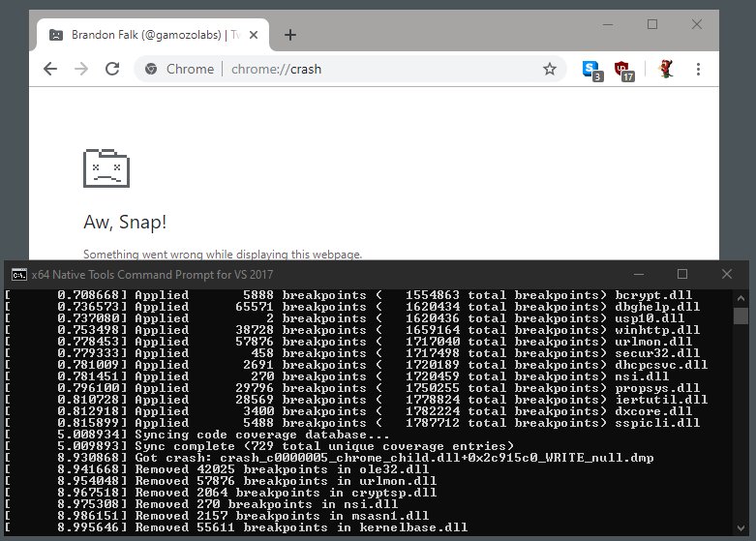Click secur32.dll in the console output
Viewport: 756px width, 541px height.
click(657, 353)
